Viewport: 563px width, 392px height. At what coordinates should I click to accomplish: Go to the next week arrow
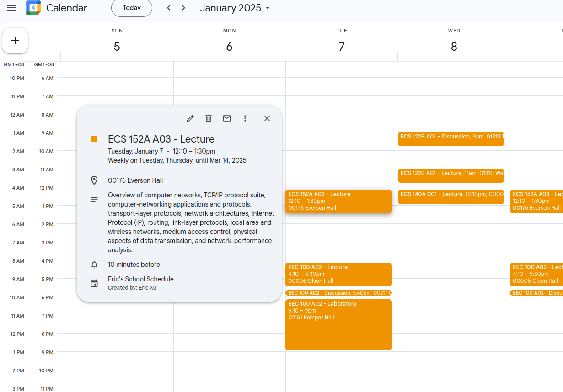(x=183, y=8)
